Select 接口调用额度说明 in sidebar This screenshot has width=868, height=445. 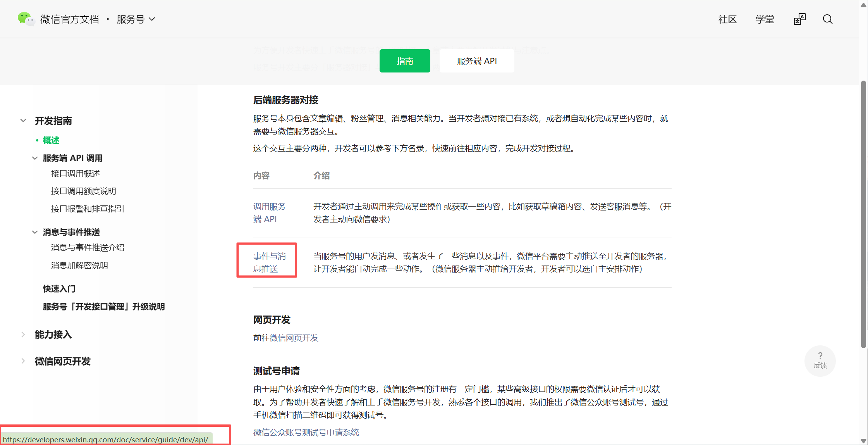[x=83, y=191]
